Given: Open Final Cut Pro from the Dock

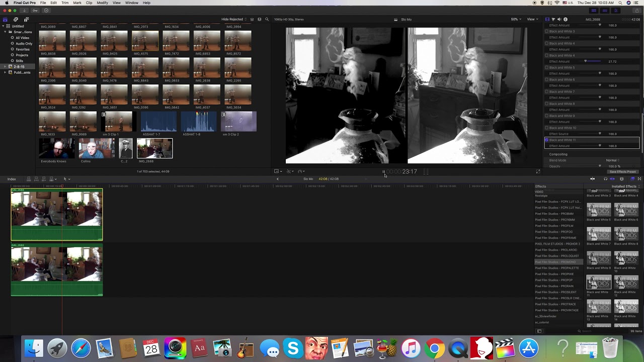Looking at the screenshot, I should click(x=505, y=348).
